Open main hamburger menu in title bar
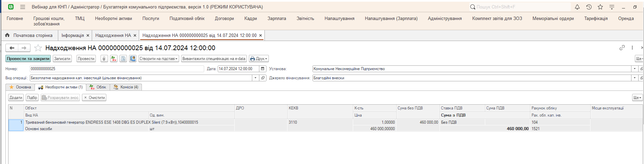Viewport: 644px width, 164px height. (23, 7)
